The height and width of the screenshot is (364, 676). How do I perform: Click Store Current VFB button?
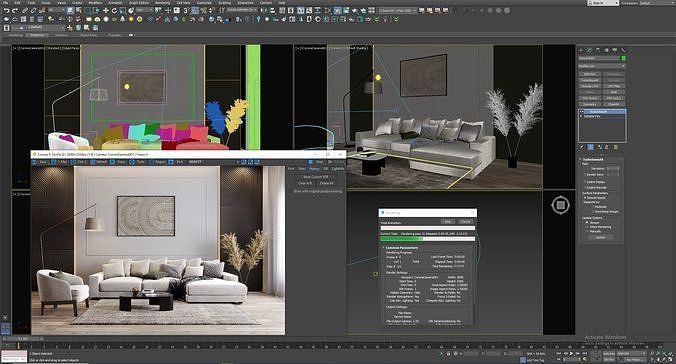tap(316, 177)
